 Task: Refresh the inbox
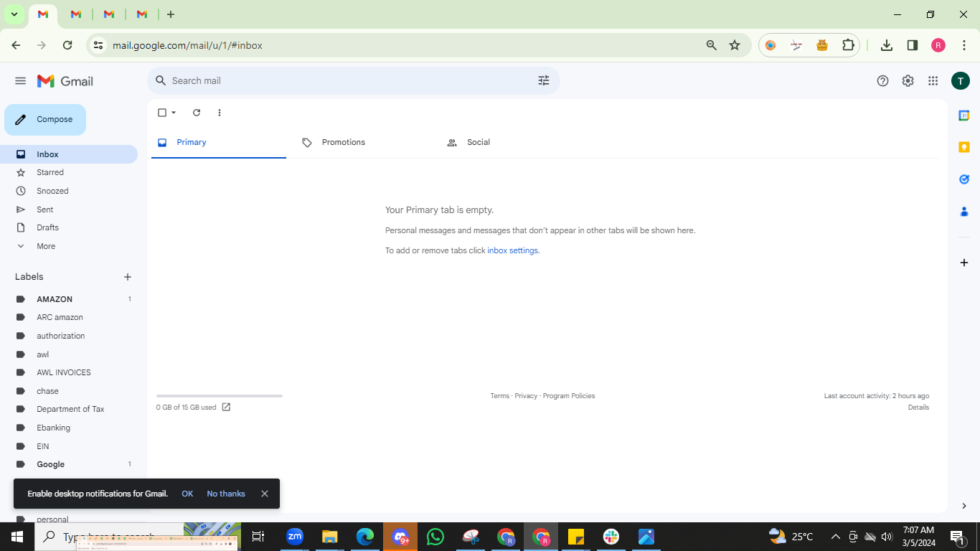pos(197,113)
